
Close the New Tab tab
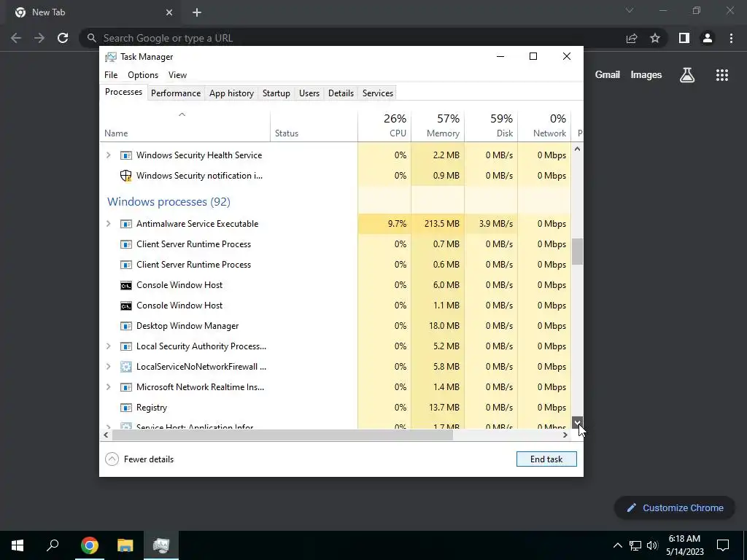(169, 12)
